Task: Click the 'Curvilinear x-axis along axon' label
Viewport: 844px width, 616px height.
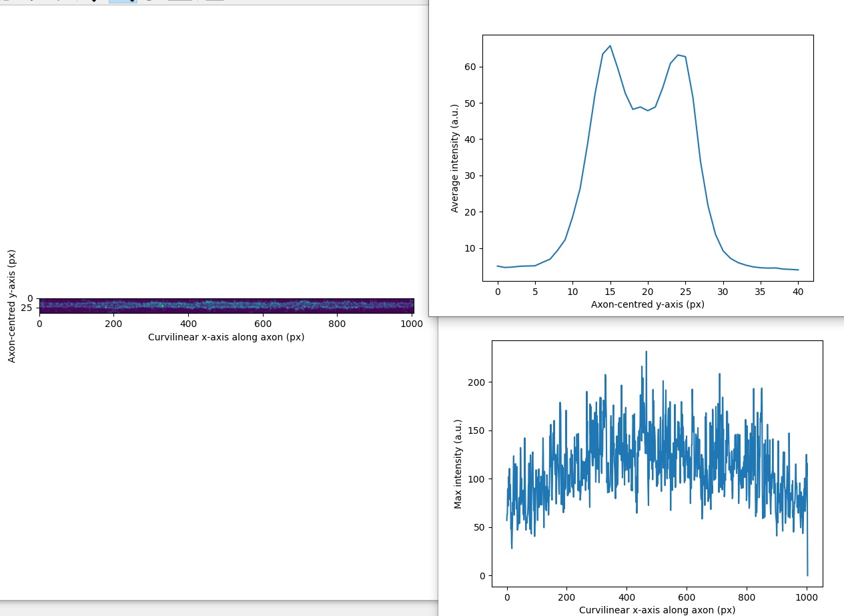Action: [x=226, y=338]
